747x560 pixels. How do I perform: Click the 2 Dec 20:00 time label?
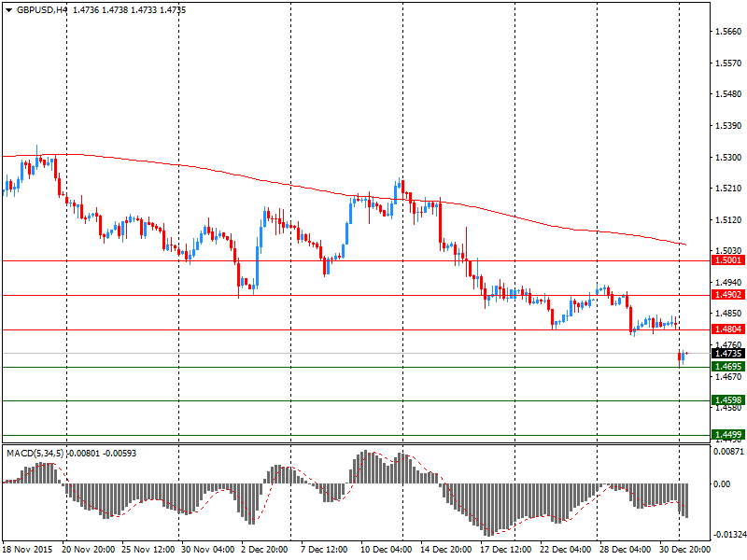pos(264,549)
